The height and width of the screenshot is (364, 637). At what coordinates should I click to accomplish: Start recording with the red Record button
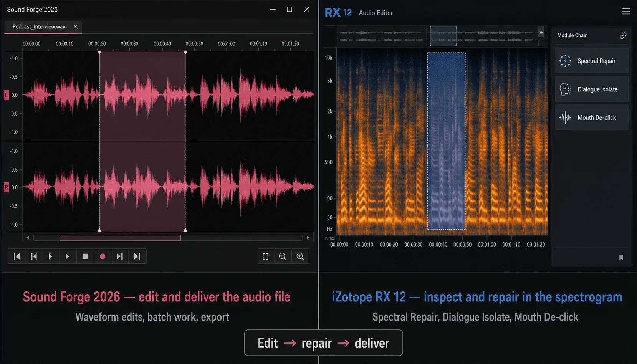coord(103,256)
